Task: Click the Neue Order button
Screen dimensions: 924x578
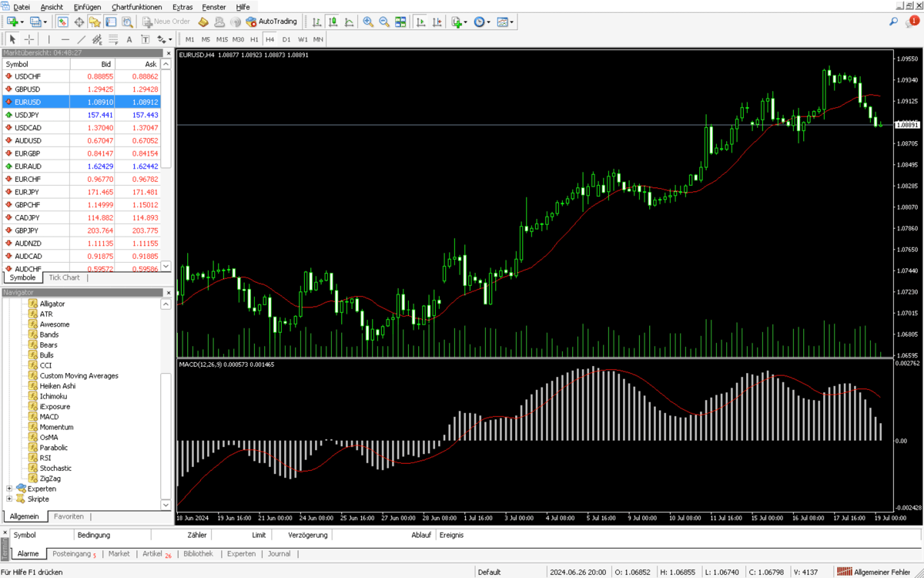Action: 166,22
